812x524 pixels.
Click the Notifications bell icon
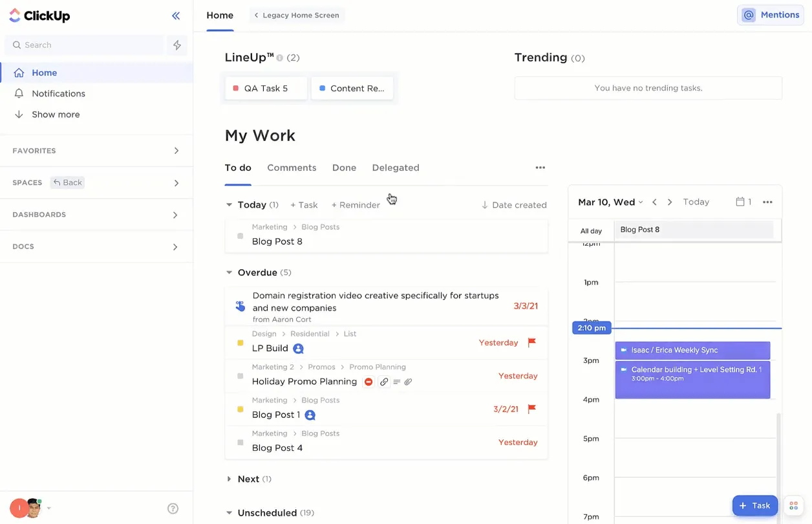click(19, 93)
